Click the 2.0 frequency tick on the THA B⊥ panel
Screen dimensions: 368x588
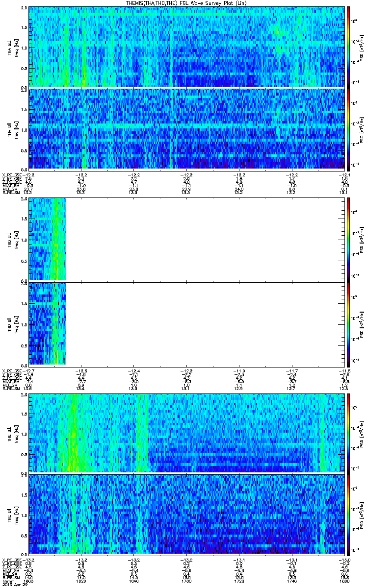24,8
